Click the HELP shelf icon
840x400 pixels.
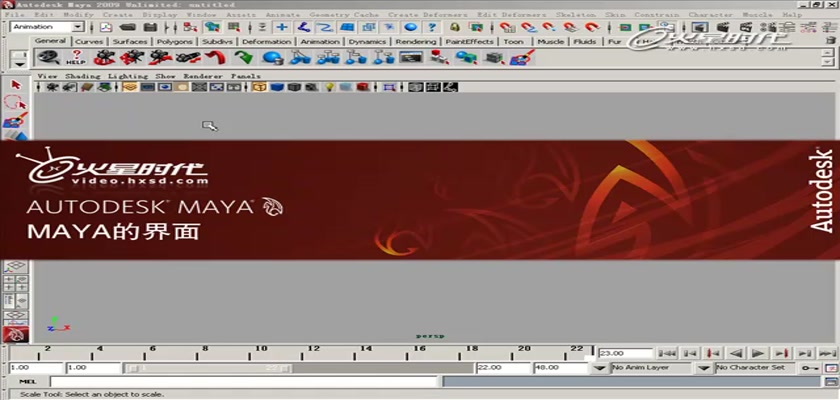click(x=76, y=57)
